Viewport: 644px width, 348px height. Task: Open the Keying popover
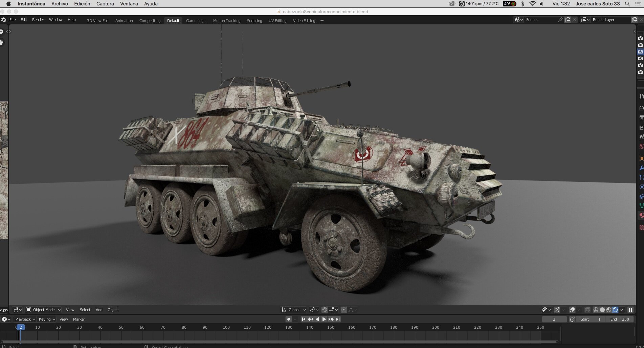[x=47, y=319]
